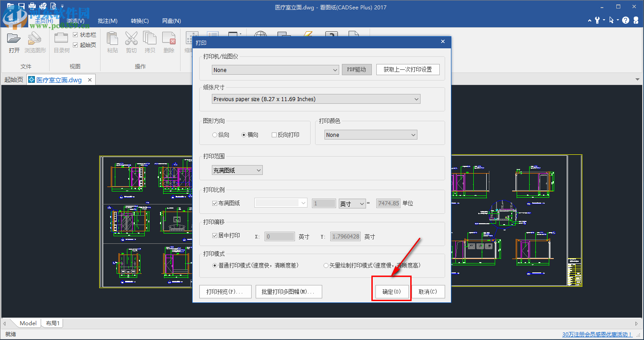Open the paper size dropdown

[316, 99]
